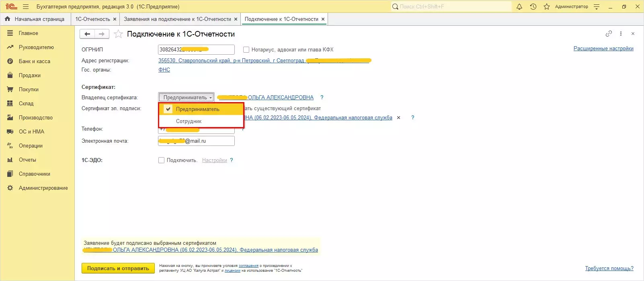Switch to Начальная страница tab
This screenshot has height=281, width=644.
(35, 19)
